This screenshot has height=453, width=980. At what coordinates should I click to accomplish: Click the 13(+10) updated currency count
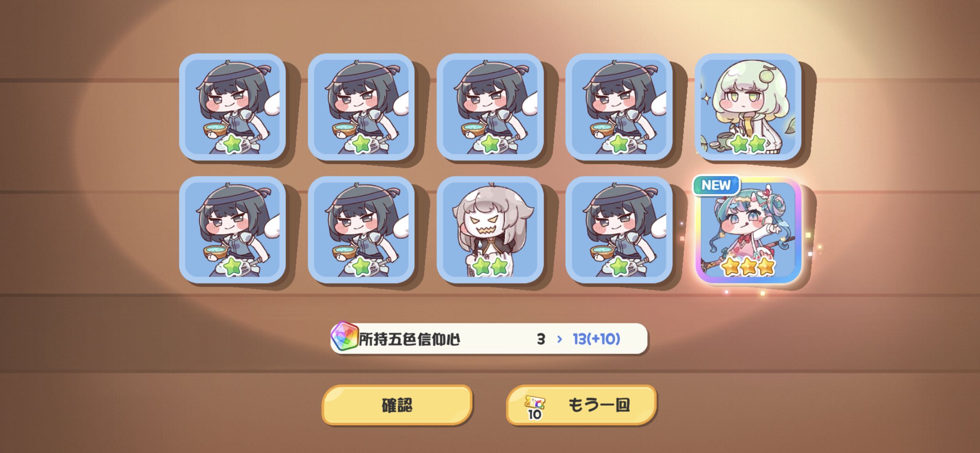[x=597, y=339]
